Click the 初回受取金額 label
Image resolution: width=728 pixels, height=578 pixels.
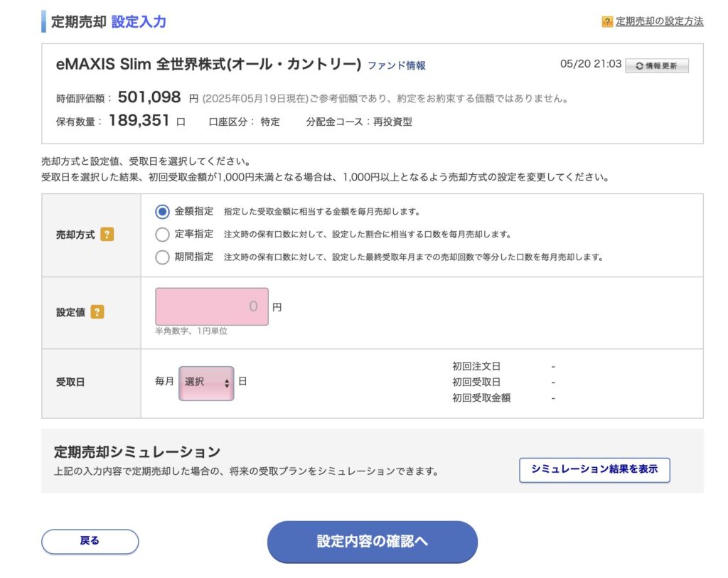pyautogui.click(x=481, y=398)
